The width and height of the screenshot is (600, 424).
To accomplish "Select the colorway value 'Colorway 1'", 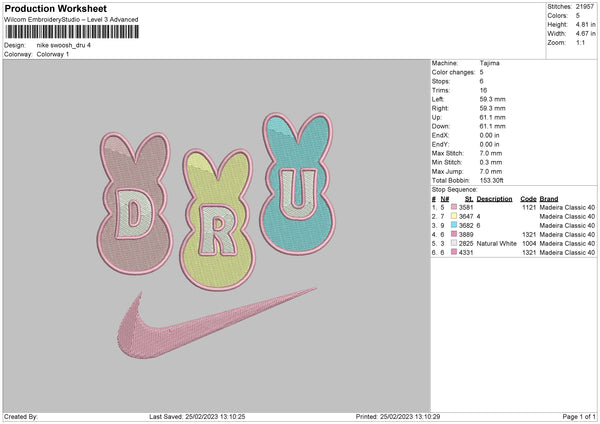I will 53,54.
